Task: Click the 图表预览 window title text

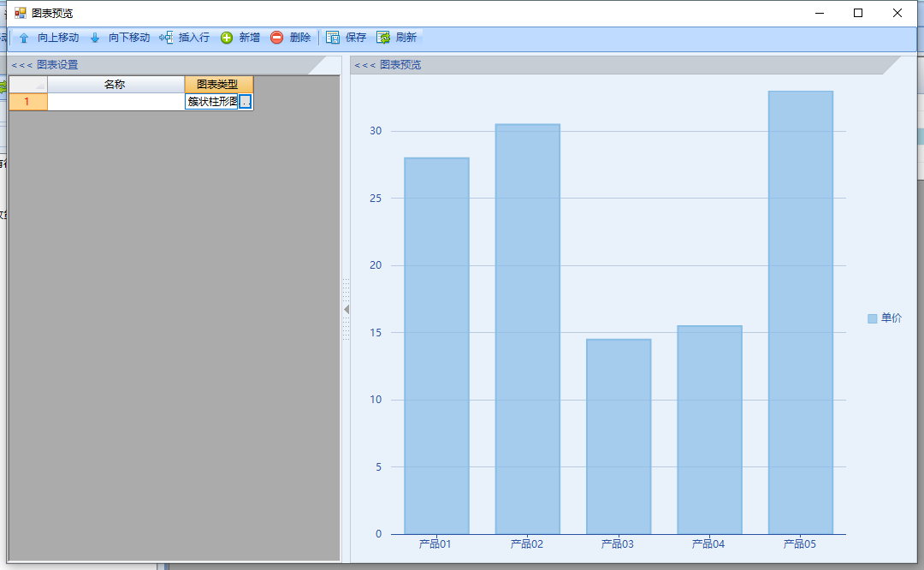Action: (x=52, y=13)
